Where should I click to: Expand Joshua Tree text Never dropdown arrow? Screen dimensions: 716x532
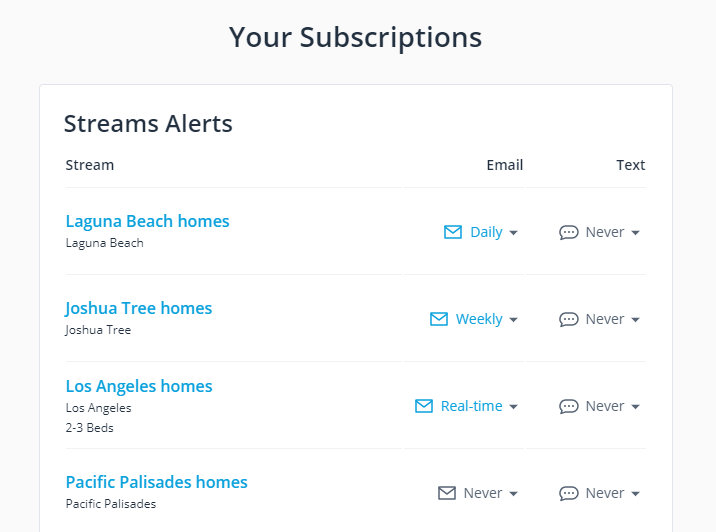point(635,320)
